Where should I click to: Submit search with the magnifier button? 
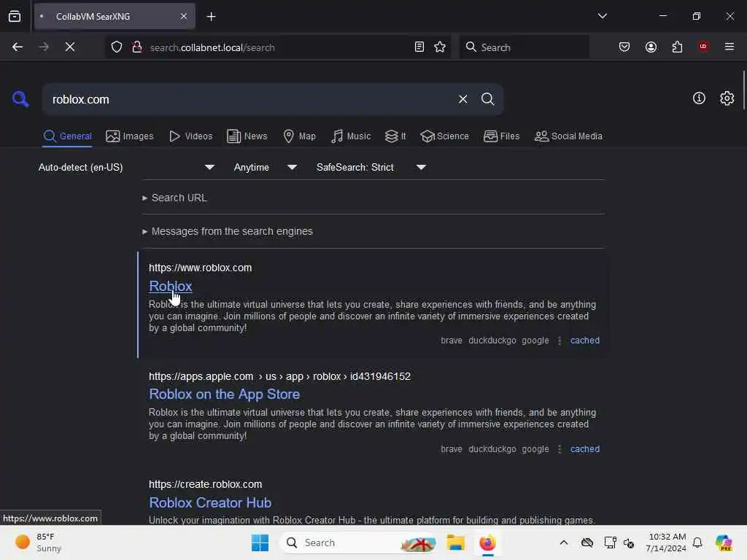(487, 99)
